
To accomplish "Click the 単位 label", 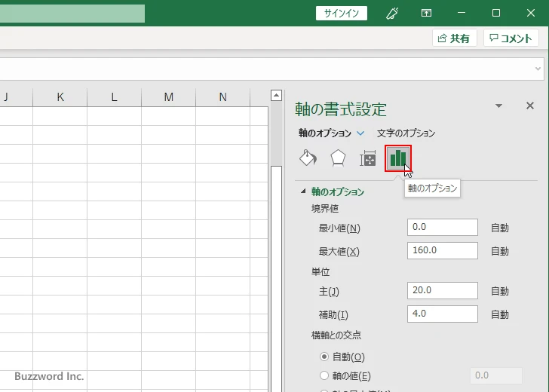I will point(321,271).
